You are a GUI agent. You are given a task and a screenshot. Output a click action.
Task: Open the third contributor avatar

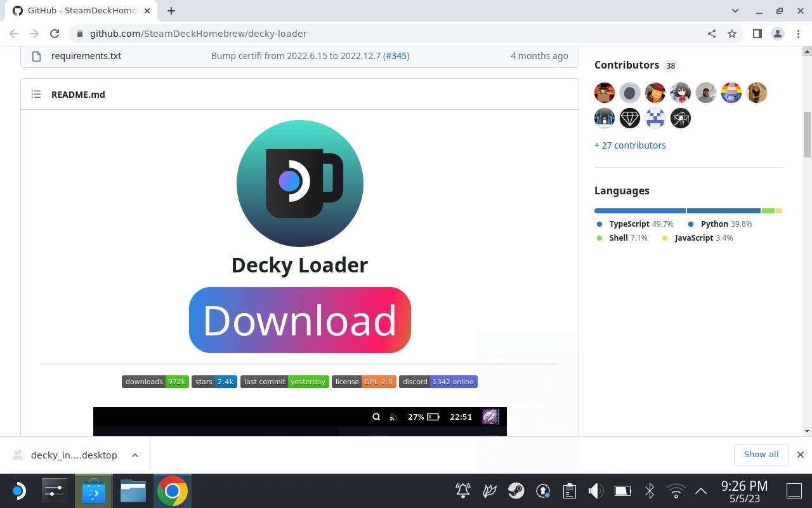[x=655, y=93]
